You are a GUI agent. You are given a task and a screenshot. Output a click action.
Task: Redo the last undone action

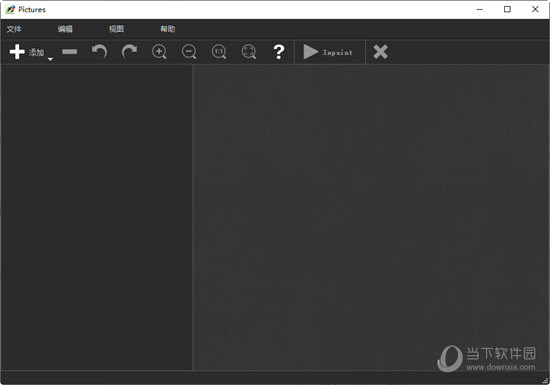[x=129, y=52]
